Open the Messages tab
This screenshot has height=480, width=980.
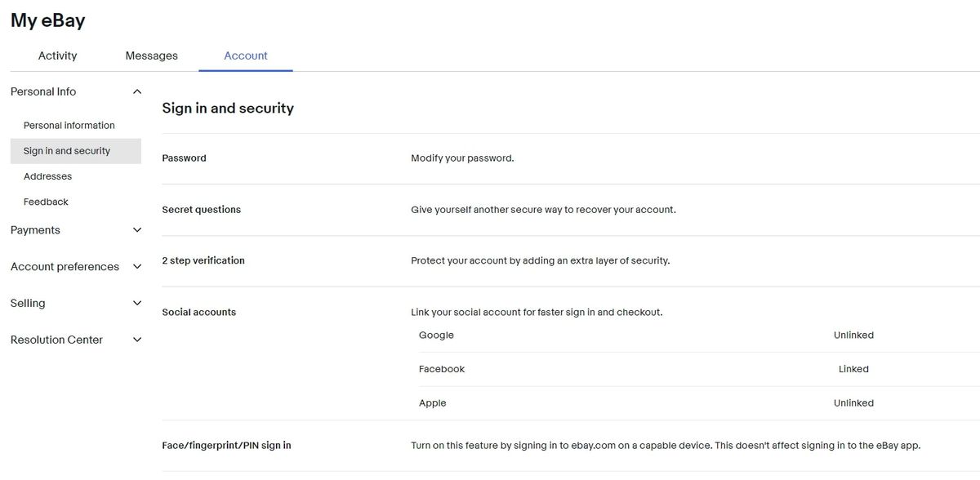point(151,56)
